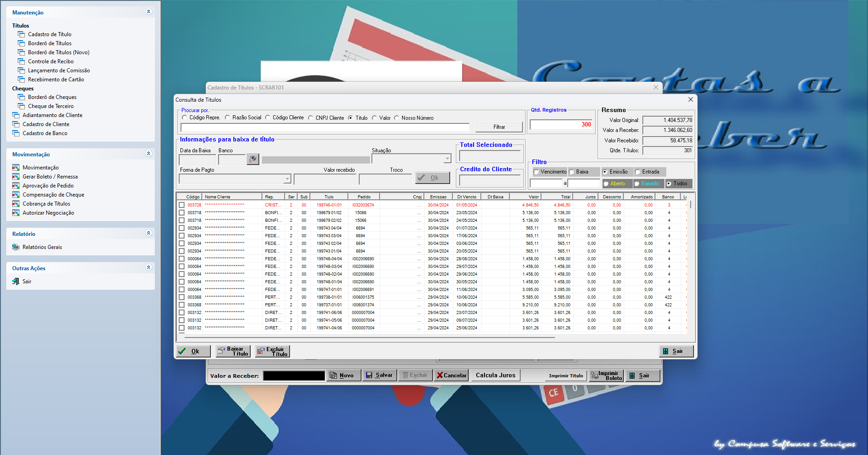Click the Sair door icon in Outras Ações

coord(16,281)
